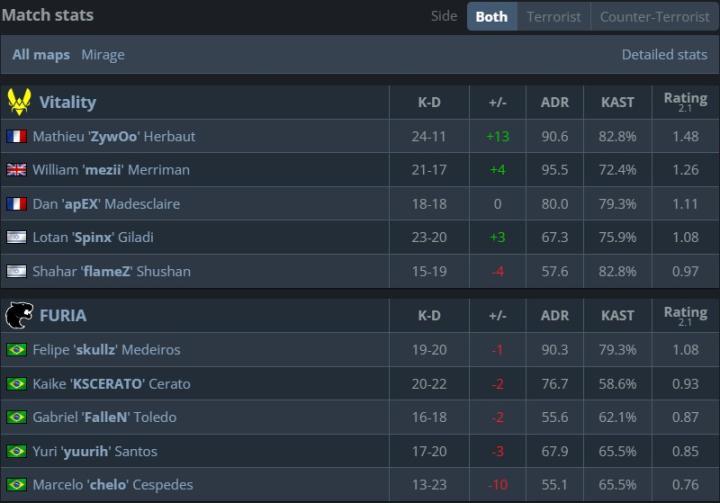Click the FURIA panther logo icon

19,315
